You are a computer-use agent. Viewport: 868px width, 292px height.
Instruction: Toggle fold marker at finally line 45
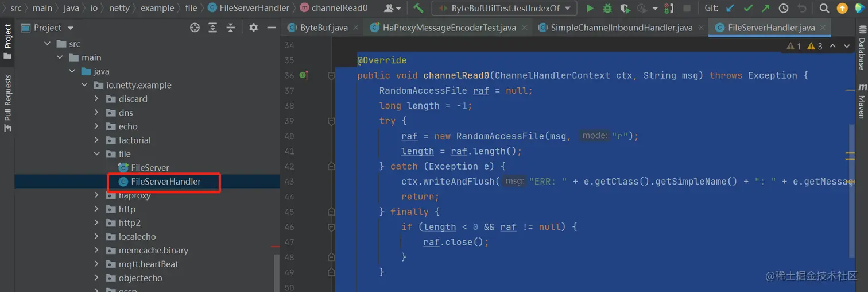[331, 212]
